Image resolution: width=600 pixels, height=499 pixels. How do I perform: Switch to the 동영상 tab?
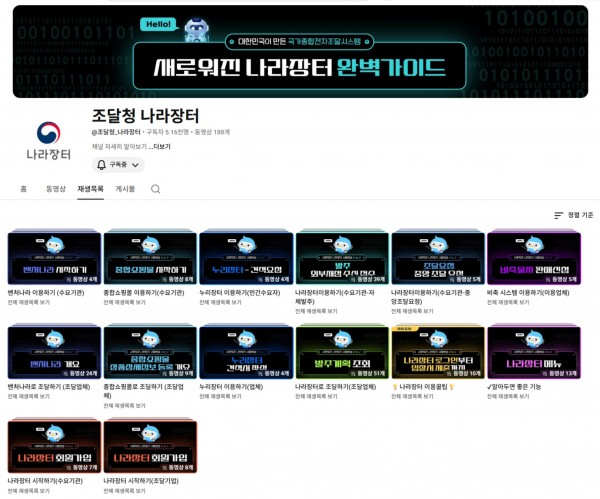tap(56, 189)
